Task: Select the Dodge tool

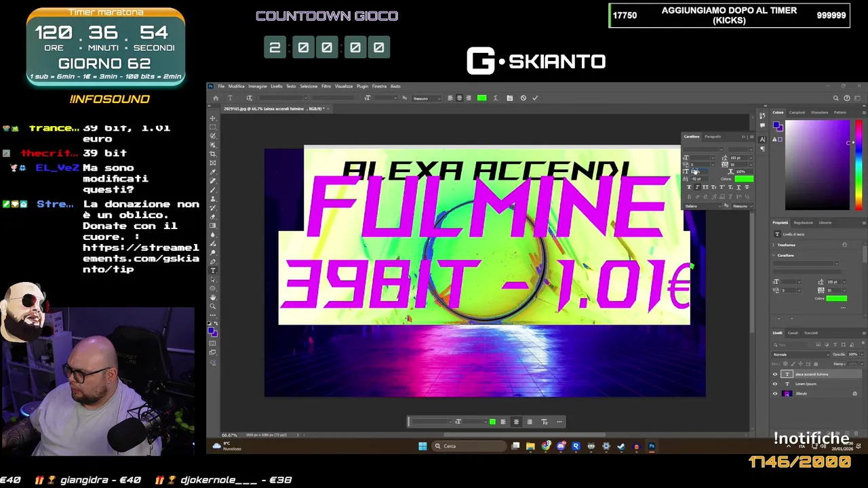Action: 212,253
